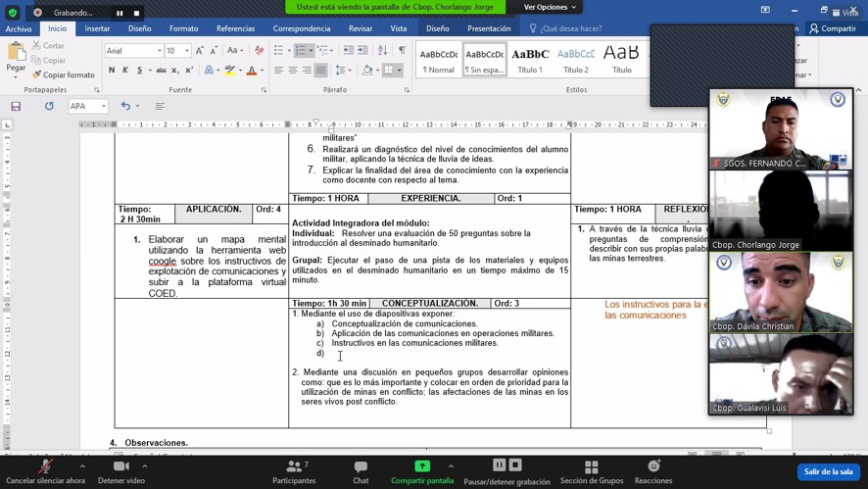Apply the red font color
868x489 pixels.
point(252,70)
